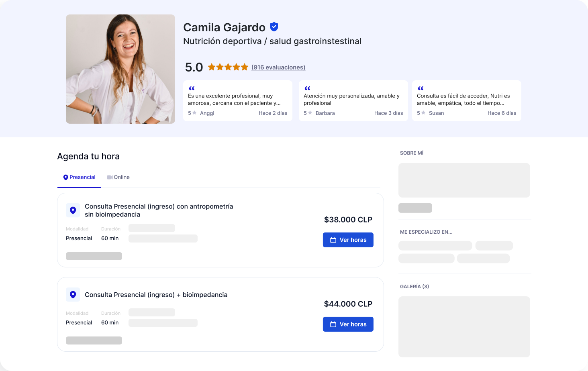588x371 pixels.
Task: Click the star beside Anggi's rating
Action: tap(194, 113)
